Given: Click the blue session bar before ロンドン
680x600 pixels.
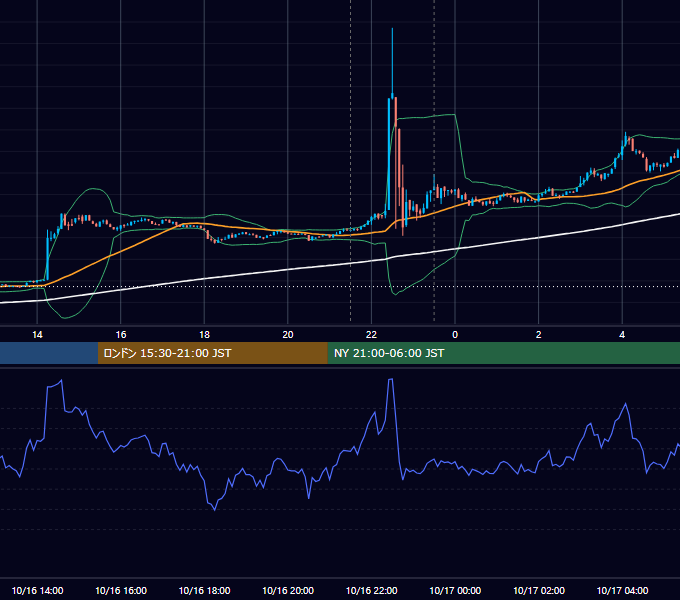Looking at the screenshot, I should click(49, 353).
